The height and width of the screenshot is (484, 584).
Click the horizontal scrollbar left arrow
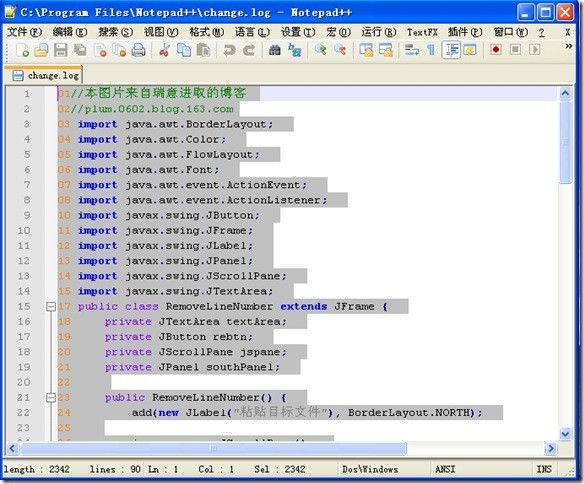point(12,448)
